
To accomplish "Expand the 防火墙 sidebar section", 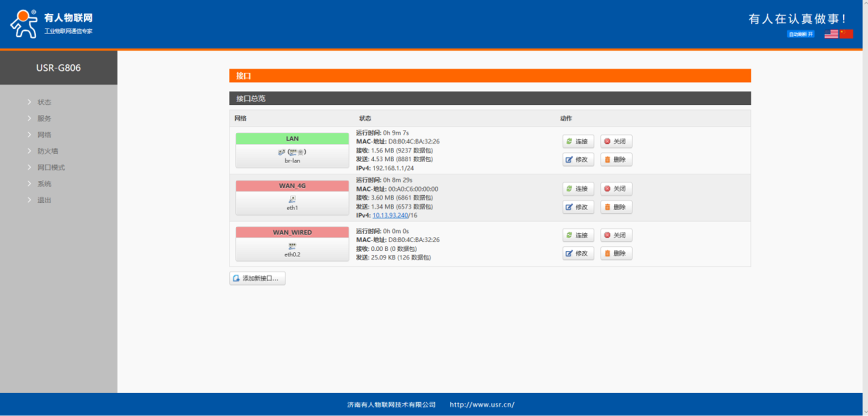I will tap(48, 151).
